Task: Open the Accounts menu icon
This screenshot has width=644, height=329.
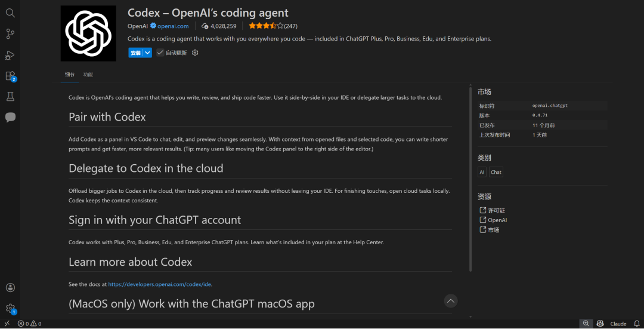Action: (x=10, y=288)
